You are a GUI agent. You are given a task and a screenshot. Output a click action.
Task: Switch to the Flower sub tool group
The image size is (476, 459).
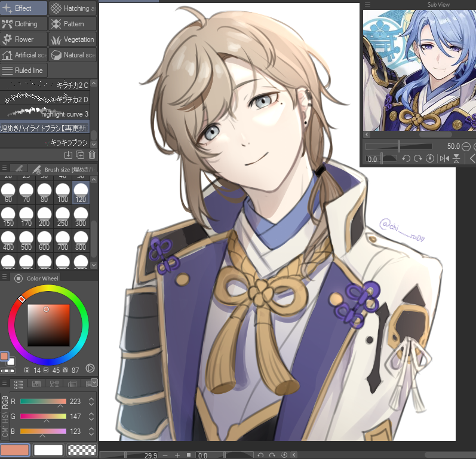24,39
